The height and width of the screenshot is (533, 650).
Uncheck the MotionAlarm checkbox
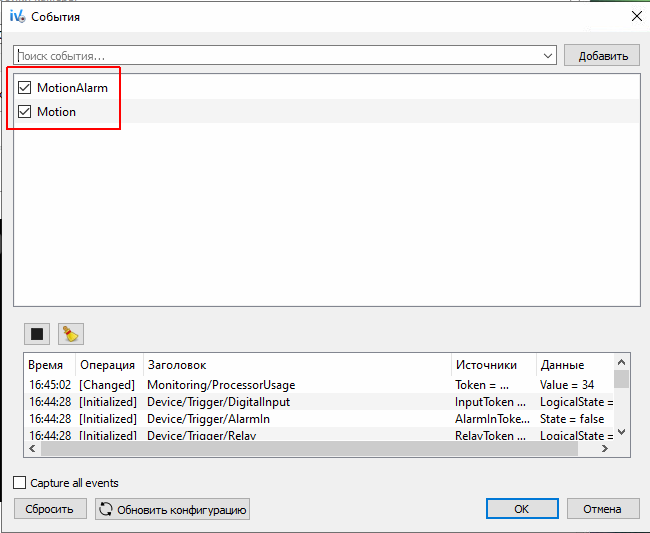(24, 88)
